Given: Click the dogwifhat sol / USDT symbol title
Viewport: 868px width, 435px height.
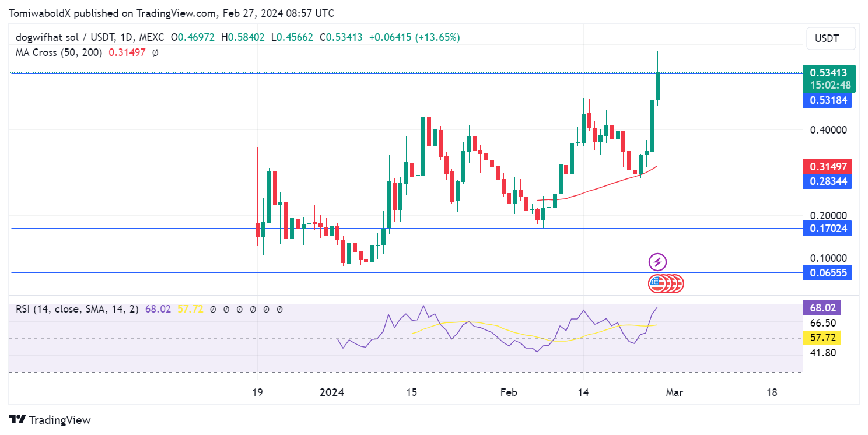Looking at the screenshot, I should 61,36.
